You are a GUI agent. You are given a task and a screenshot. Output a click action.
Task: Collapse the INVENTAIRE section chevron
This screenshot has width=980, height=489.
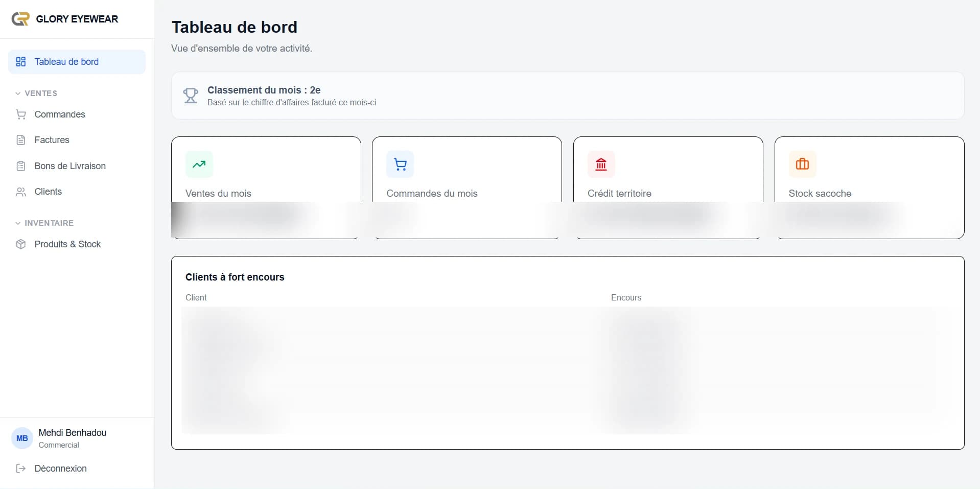coord(18,223)
